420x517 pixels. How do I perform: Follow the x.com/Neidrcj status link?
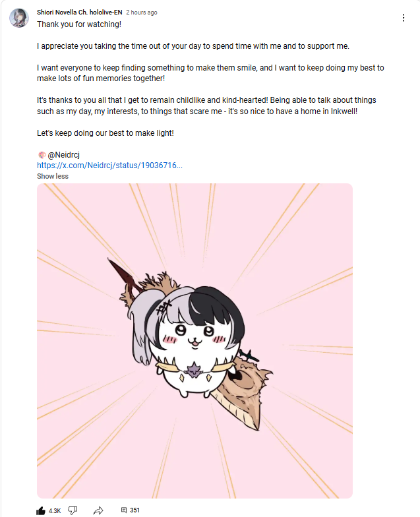pyautogui.click(x=109, y=165)
